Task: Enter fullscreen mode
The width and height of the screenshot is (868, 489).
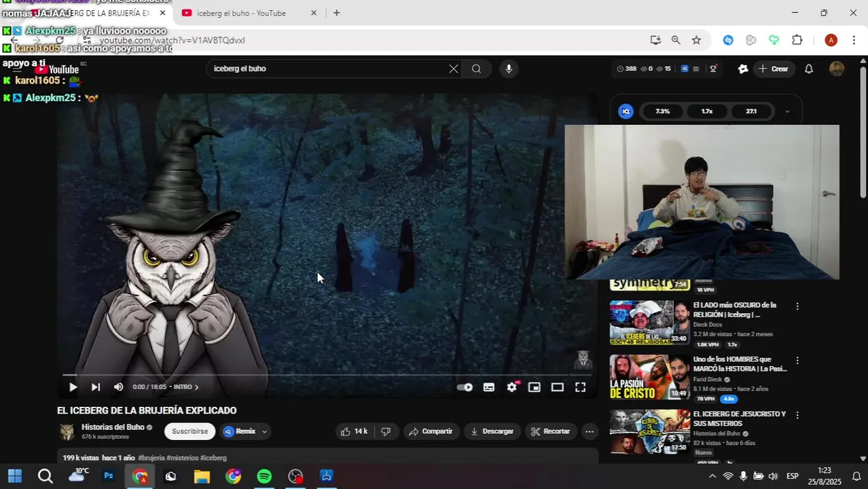Action: coord(581,387)
